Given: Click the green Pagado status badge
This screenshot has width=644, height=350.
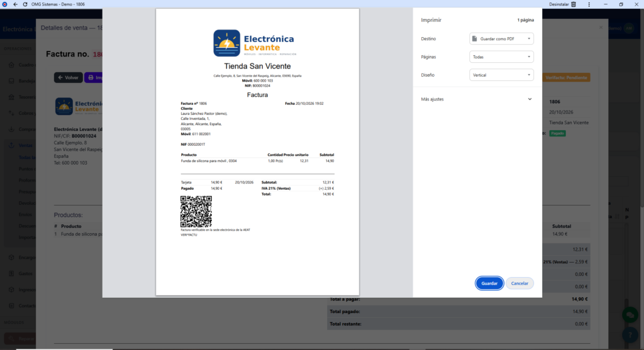Looking at the screenshot, I should [x=557, y=133].
